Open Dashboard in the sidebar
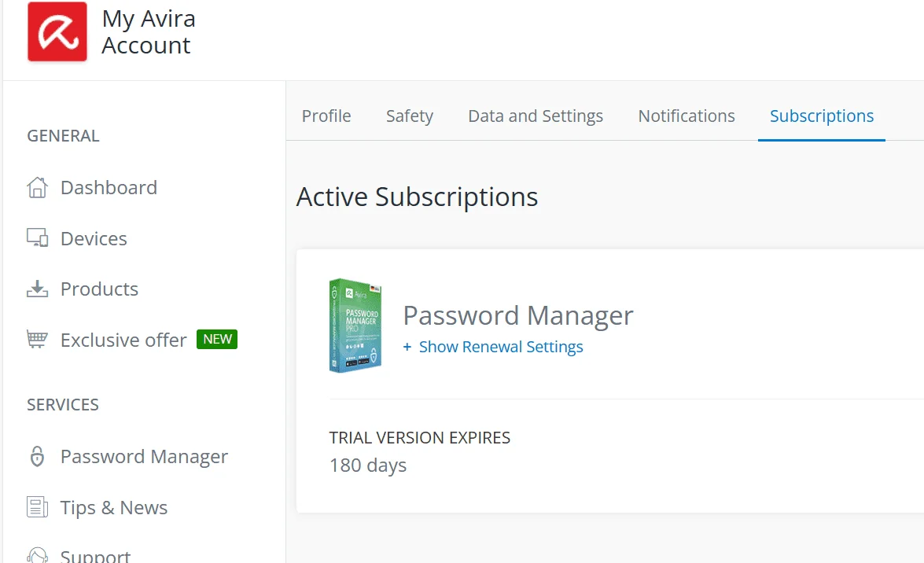The image size is (924, 563). pyautogui.click(x=109, y=187)
